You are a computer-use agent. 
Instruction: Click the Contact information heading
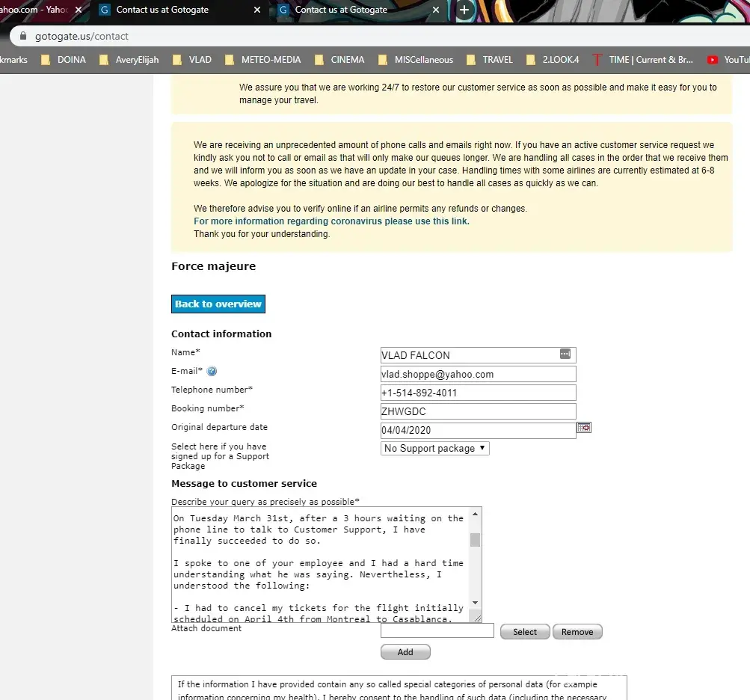[x=221, y=334]
